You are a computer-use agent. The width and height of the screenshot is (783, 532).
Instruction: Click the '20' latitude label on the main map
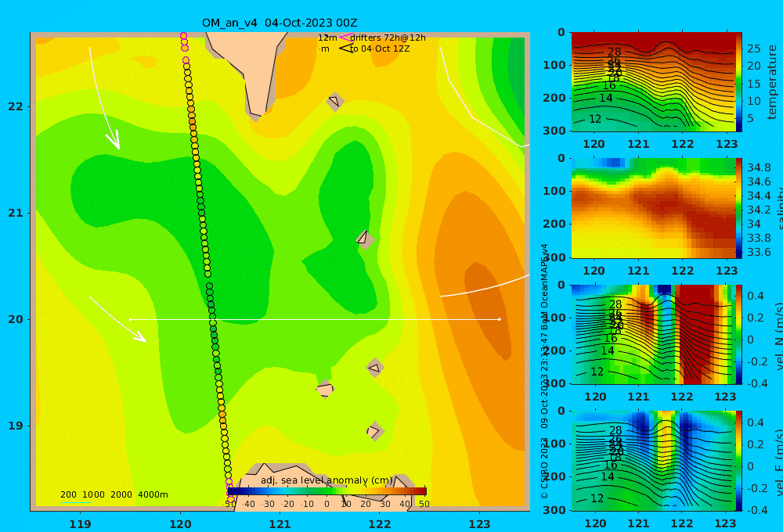tap(16, 319)
